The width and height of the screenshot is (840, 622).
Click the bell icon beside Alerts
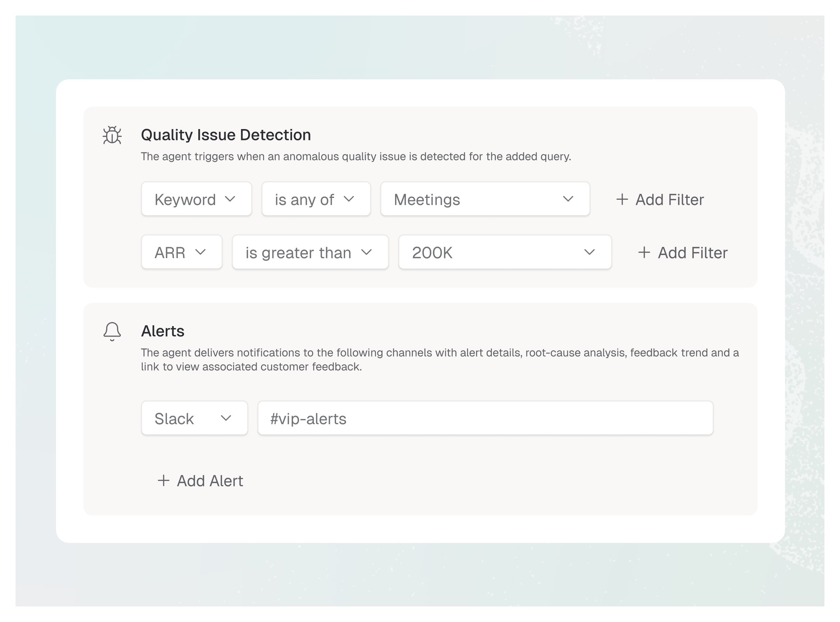(x=112, y=331)
